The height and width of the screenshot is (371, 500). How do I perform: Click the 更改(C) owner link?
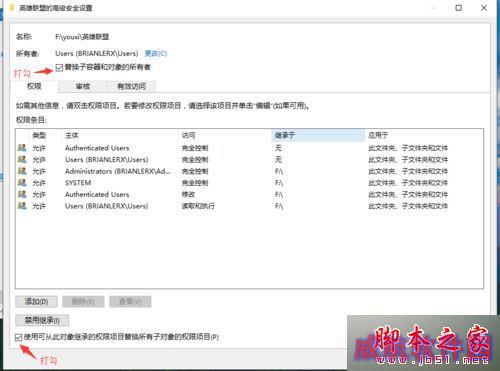pos(156,53)
